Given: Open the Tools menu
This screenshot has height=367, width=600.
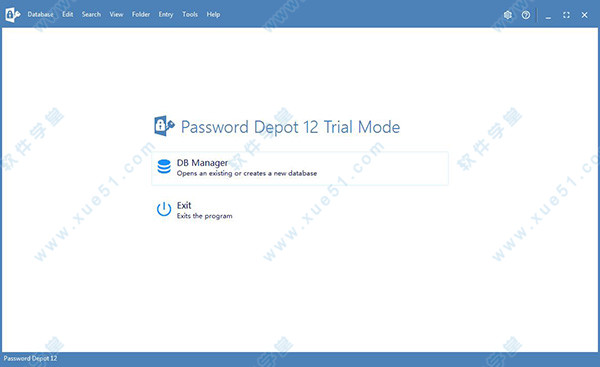Looking at the screenshot, I should tap(190, 15).
